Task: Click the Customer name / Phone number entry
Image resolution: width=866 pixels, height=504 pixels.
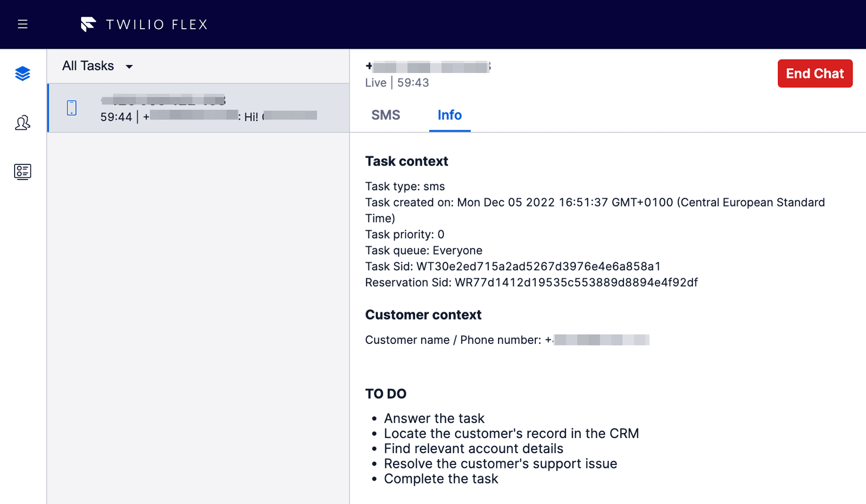Action: (x=507, y=340)
